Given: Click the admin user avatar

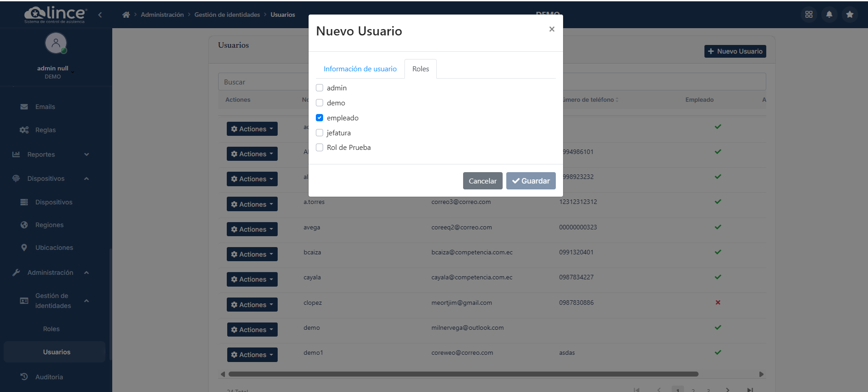Looking at the screenshot, I should 56,43.
